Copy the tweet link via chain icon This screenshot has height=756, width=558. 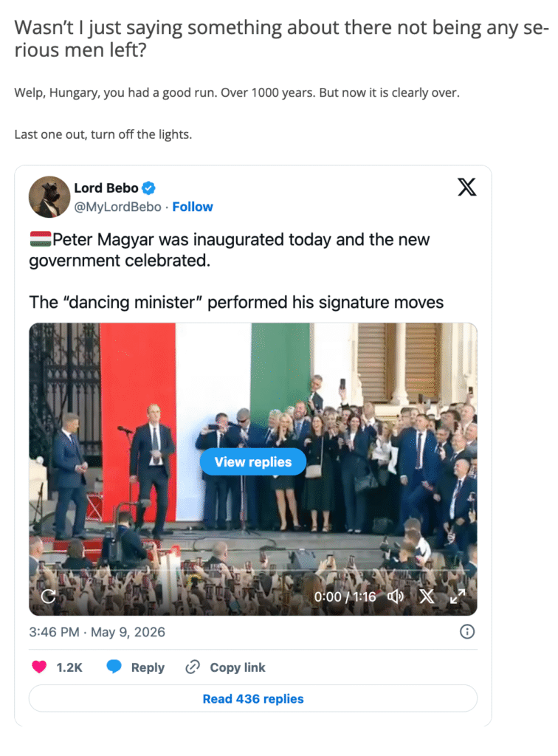tap(193, 667)
